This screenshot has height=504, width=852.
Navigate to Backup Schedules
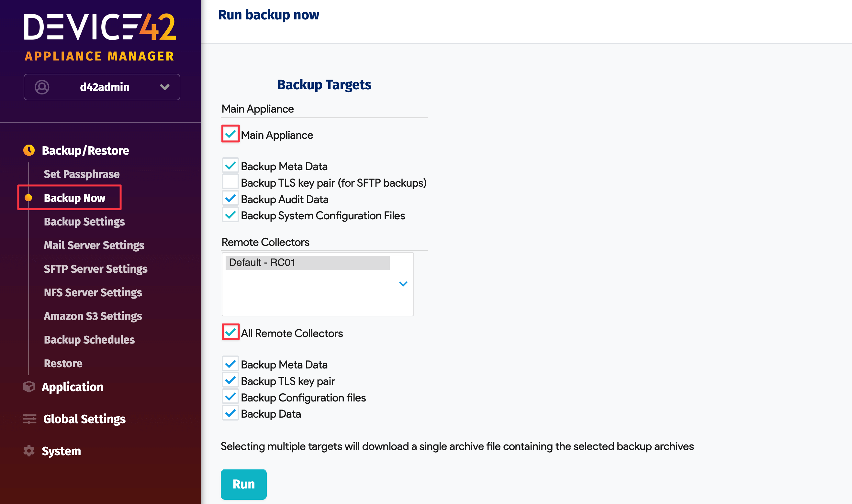coord(89,339)
